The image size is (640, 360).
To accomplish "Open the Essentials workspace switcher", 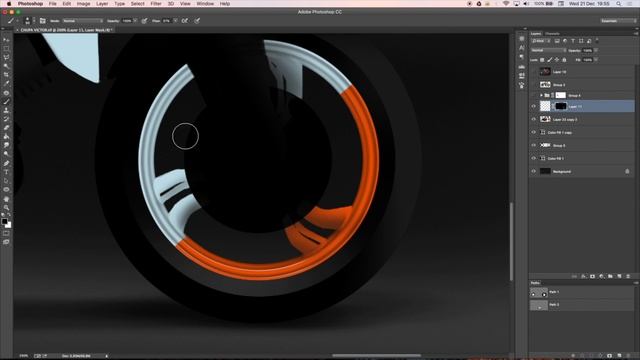I will point(618,20).
